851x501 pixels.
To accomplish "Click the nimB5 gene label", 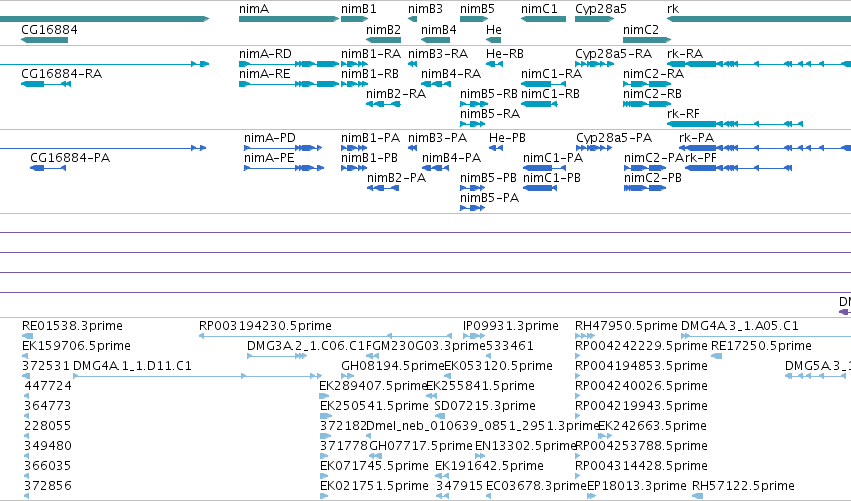I will coord(478,9).
